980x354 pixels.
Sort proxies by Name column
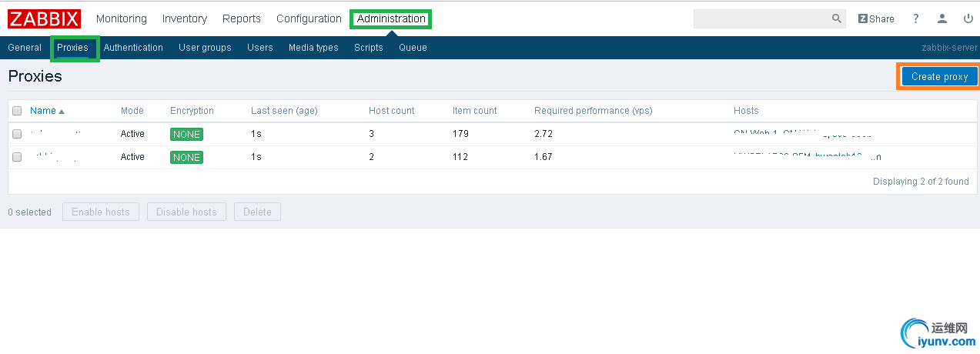coord(43,111)
